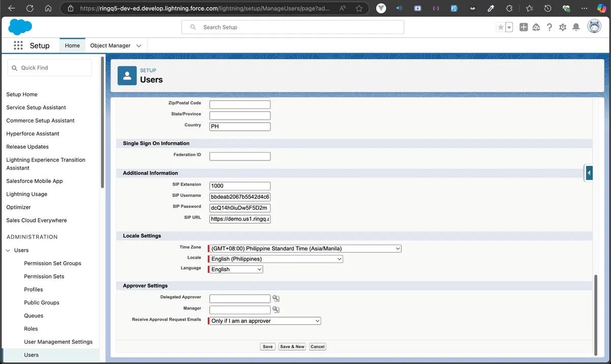Screen dimensions: 611x364
Task: Open Profiles in sidebar
Action: (x=34, y=290)
